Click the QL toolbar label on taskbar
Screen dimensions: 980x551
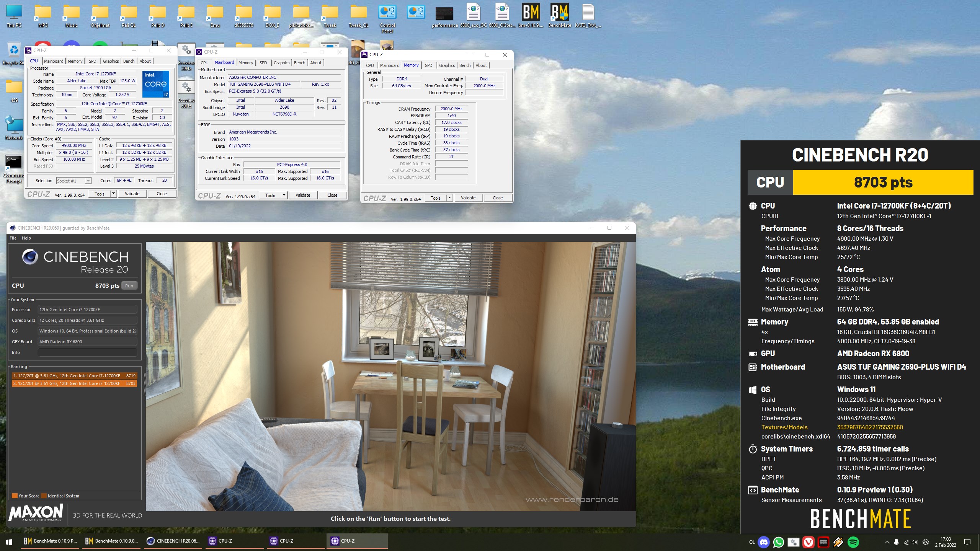click(751, 542)
